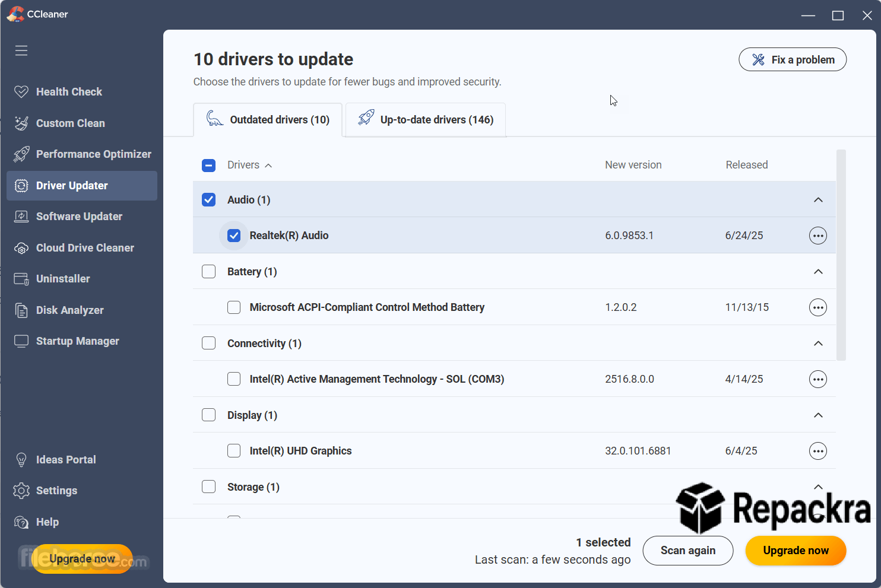The height and width of the screenshot is (588, 881).
Task: Check the Microsoft ACPI-Compliant Control Method Battery checkbox
Action: point(234,307)
